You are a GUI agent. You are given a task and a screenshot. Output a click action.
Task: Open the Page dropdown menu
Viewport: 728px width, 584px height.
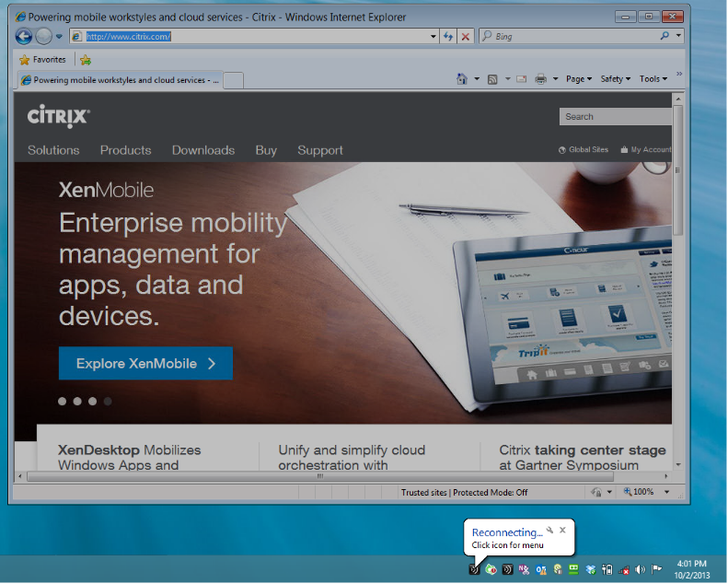578,79
